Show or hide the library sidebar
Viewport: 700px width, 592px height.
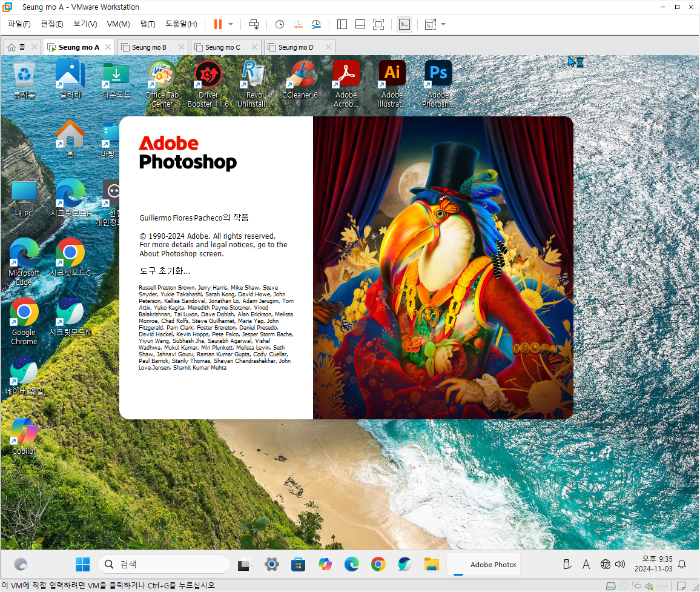[342, 24]
